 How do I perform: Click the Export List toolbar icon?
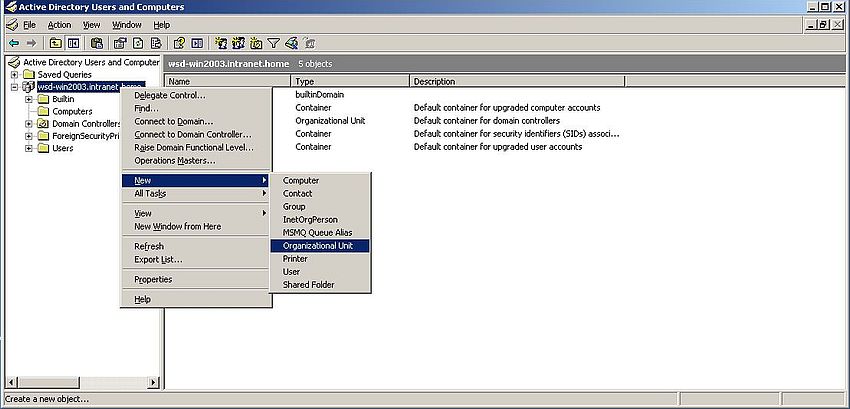(156, 43)
